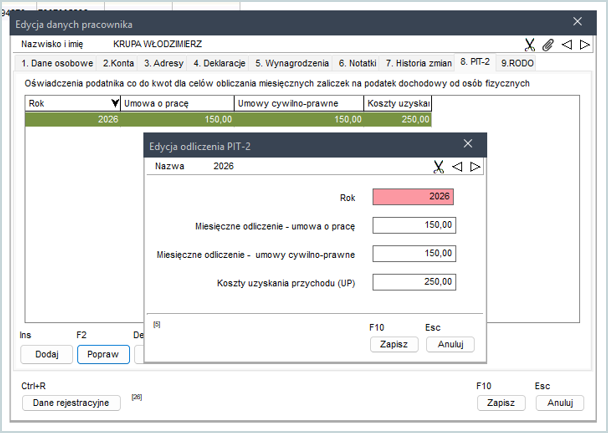Open the 3. Adresy tab
Viewport: 608px width, 433px height.
point(164,63)
